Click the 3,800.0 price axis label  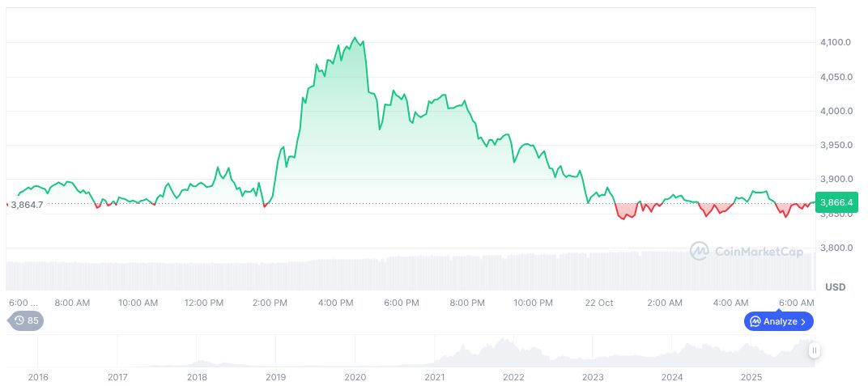coord(835,248)
